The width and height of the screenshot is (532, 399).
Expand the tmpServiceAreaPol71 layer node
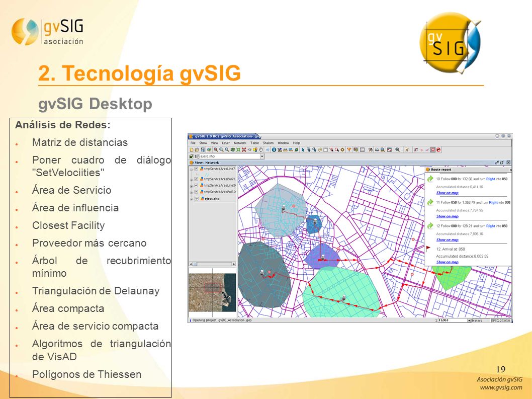(x=191, y=179)
